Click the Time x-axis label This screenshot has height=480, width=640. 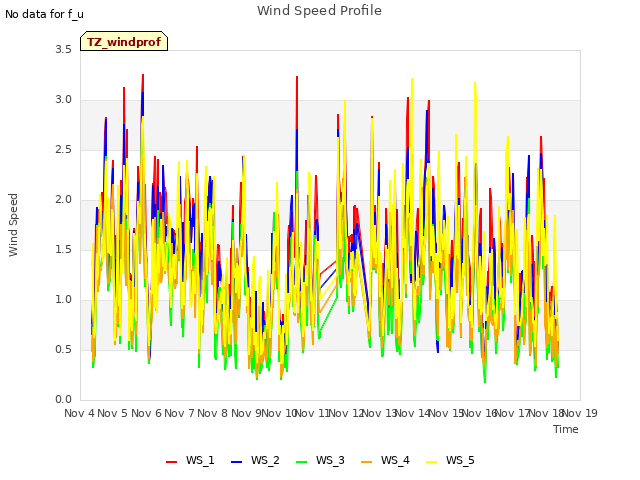coord(566,429)
